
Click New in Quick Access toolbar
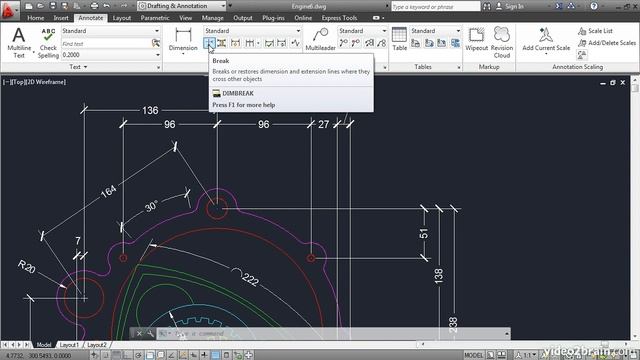point(29,6)
